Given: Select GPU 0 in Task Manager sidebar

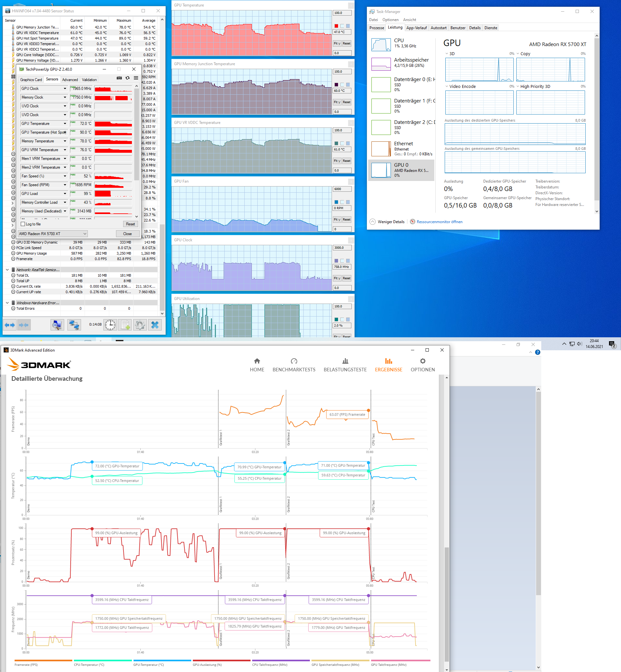Looking at the screenshot, I should (x=402, y=170).
